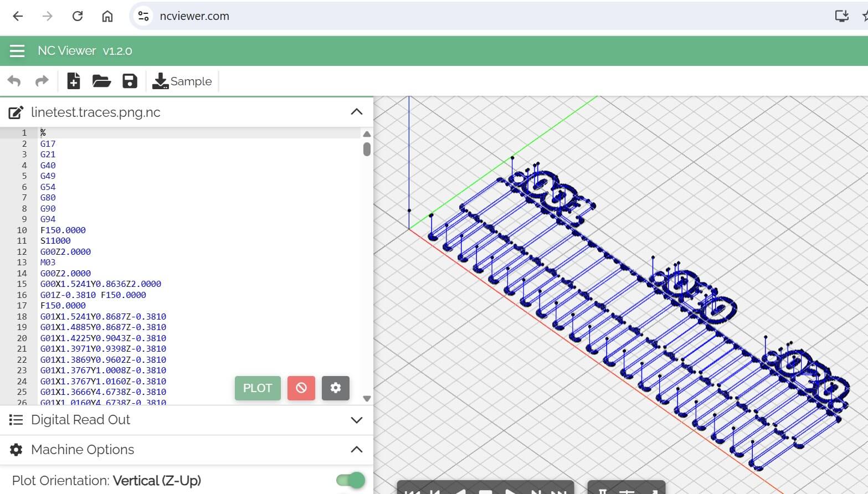The height and width of the screenshot is (494, 868).
Task: Click line number 14 in the gutter
Action: 22,274
